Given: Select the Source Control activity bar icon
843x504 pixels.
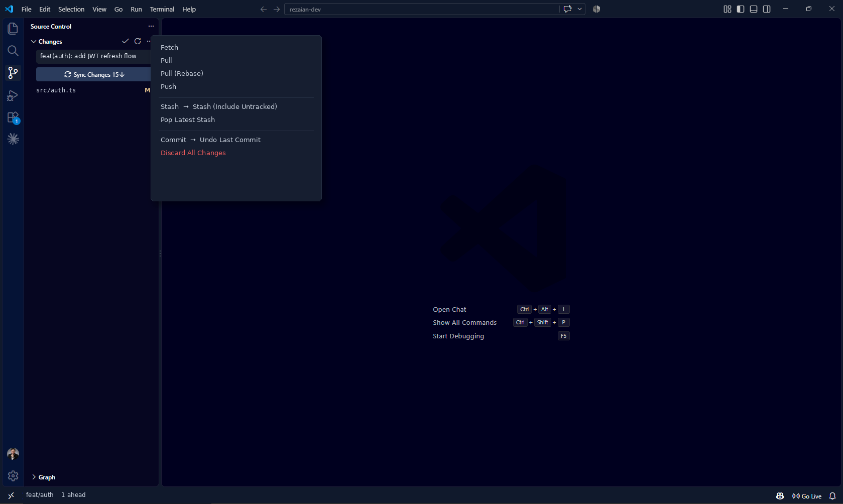Looking at the screenshot, I should [x=13, y=73].
